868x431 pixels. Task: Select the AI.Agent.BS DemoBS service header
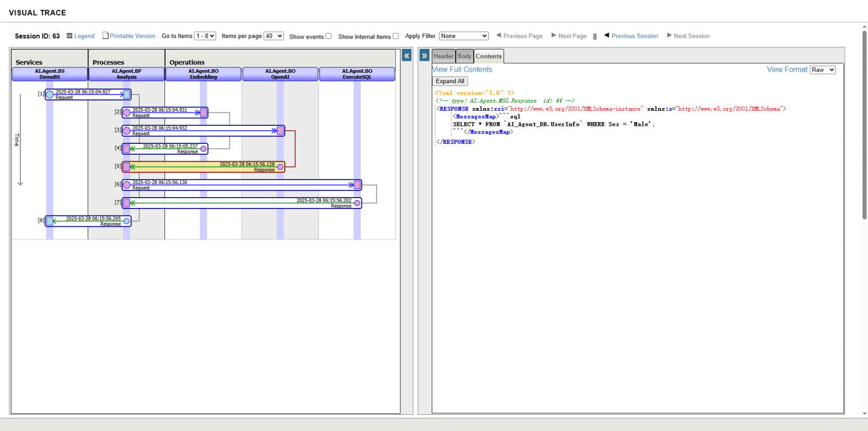(x=50, y=74)
